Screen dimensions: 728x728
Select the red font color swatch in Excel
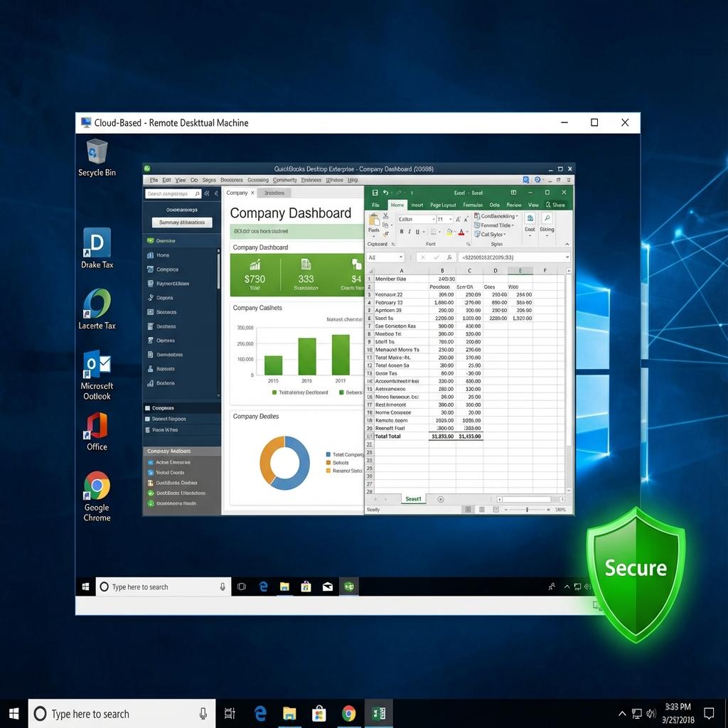pos(461,232)
